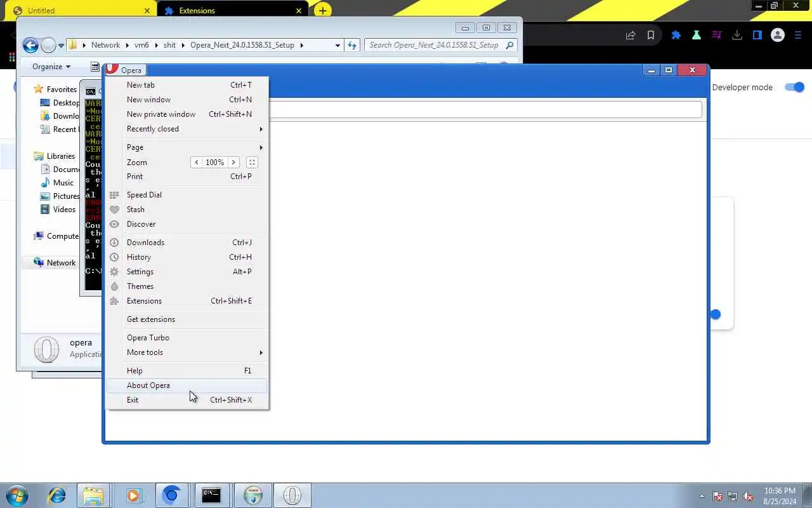Increase zoom with right arrow
The height and width of the screenshot is (508, 812).
(x=233, y=163)
